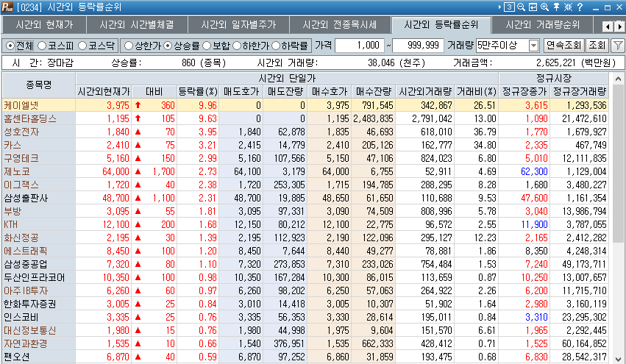Click the 연속조회 button
This screenshot has width=626, height=364.
(563, 46)
